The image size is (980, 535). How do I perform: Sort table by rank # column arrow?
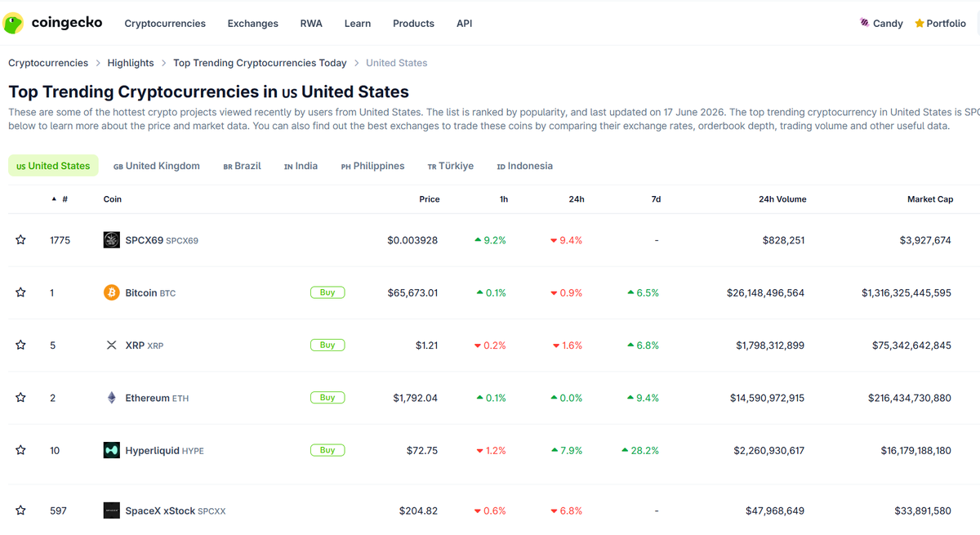point(55,199)
